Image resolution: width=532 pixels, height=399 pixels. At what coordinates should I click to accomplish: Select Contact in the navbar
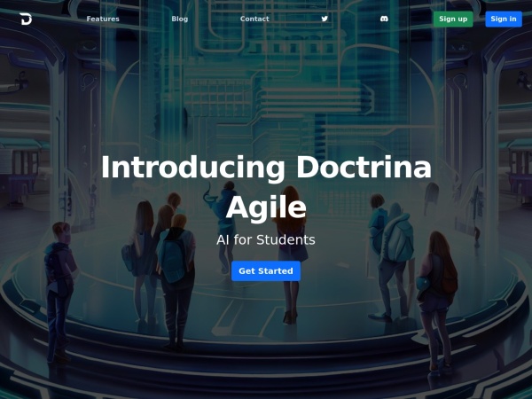[254, 19]
